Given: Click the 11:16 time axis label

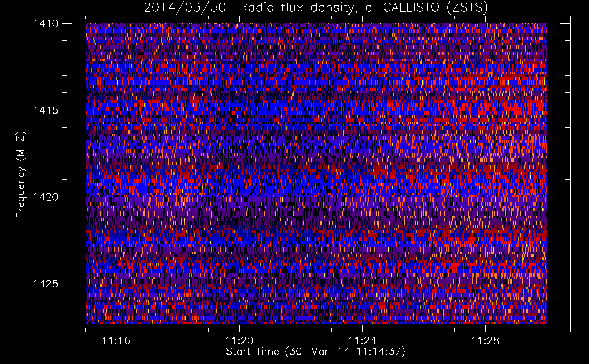Looking at the screenshot, I should (x=116, y=341).
